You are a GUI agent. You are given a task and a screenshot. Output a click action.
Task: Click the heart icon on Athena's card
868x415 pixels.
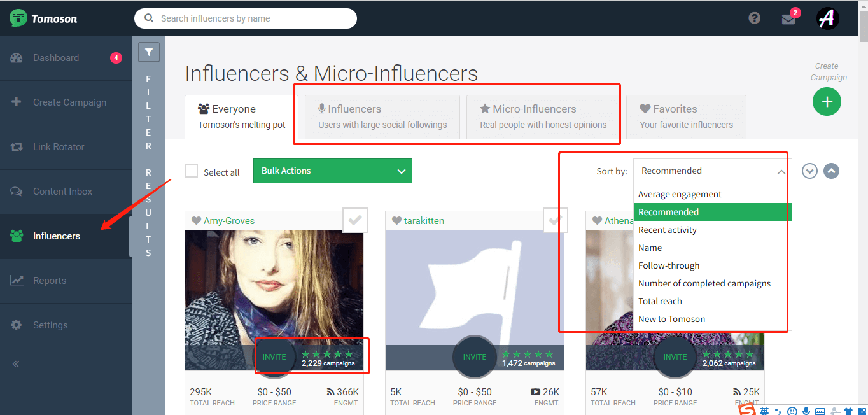click(598, 221)
